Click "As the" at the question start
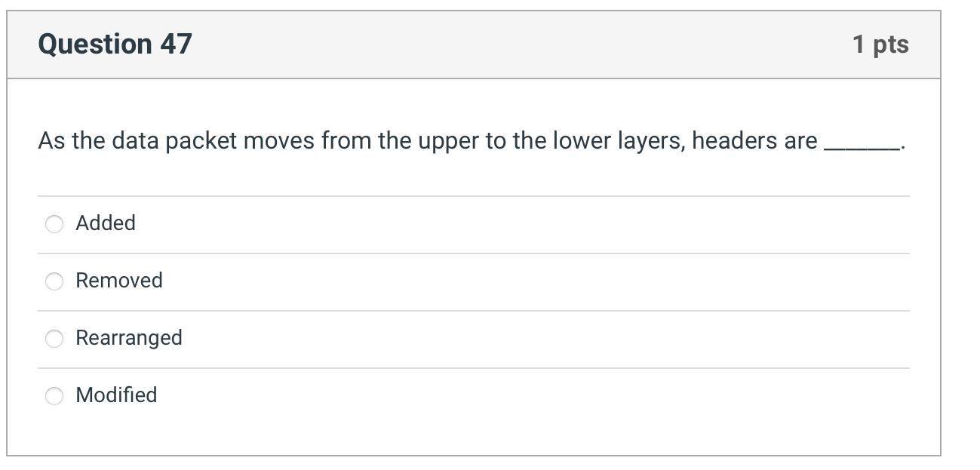The height and width of the screenshot is (470, 980). [72, 141]
